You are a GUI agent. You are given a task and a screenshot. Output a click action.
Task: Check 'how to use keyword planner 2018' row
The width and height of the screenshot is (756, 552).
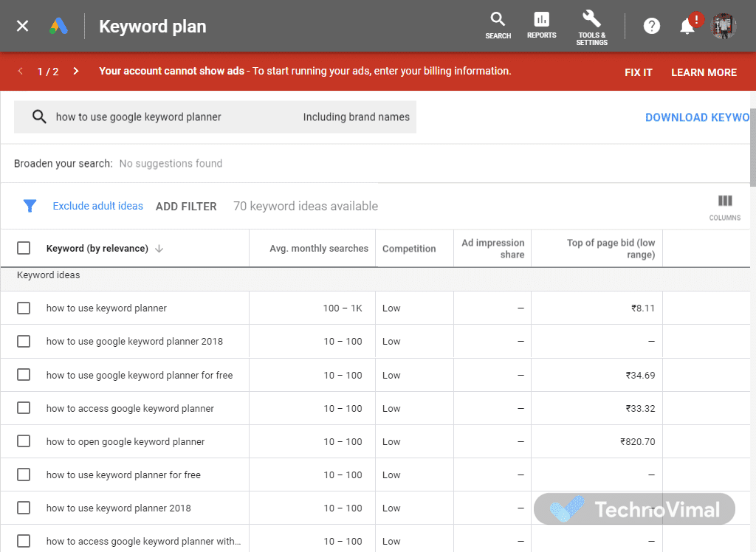24,508
